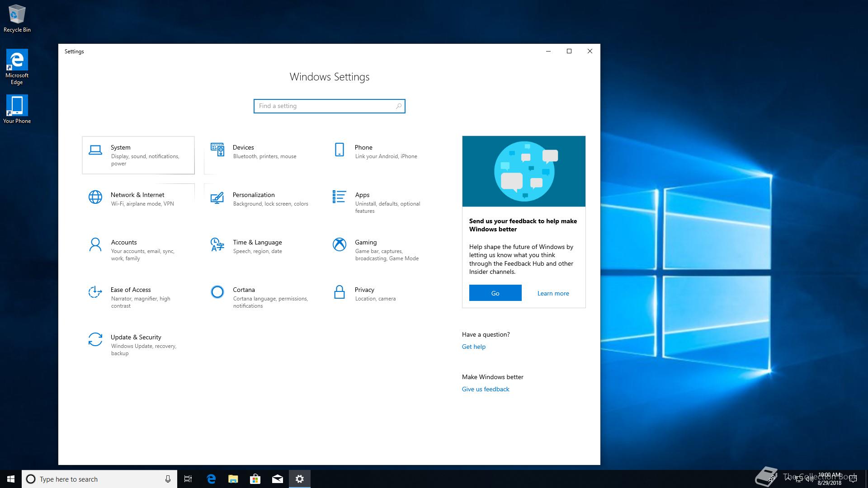Launch Microsoft Edge from the taskbar

click(211, 479)
